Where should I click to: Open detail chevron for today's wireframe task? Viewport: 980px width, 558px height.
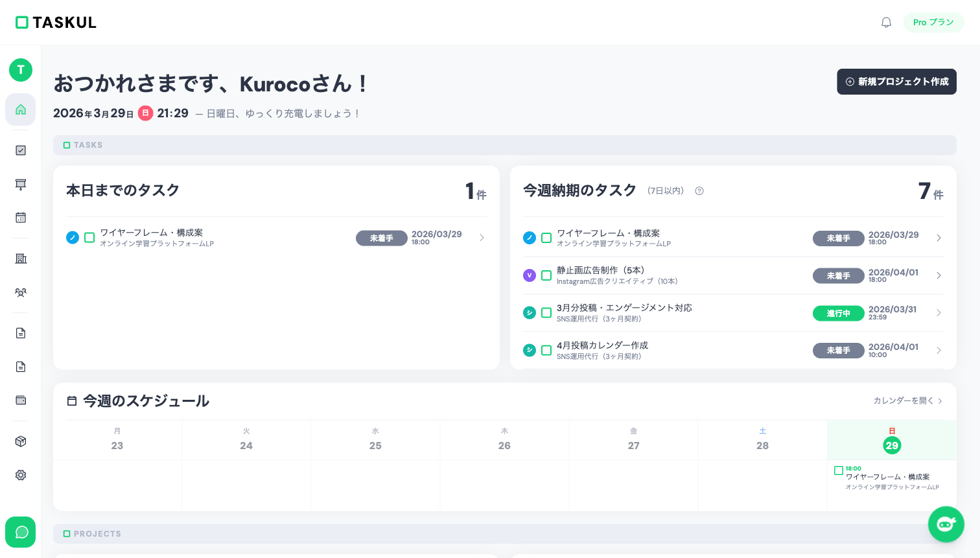pos(482,238)
